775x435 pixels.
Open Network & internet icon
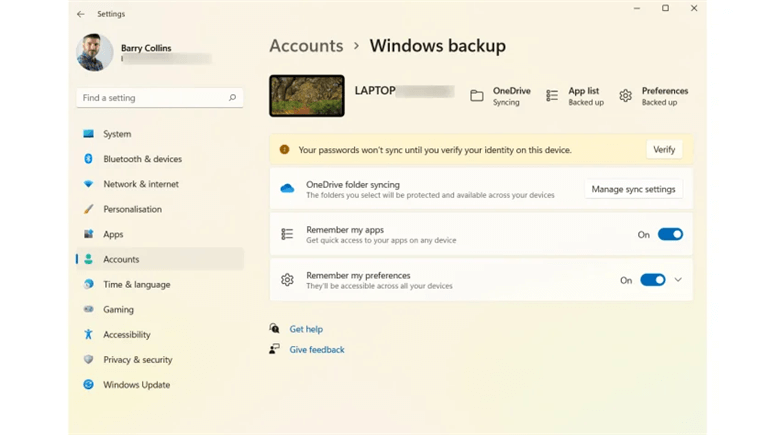point(88,184)
